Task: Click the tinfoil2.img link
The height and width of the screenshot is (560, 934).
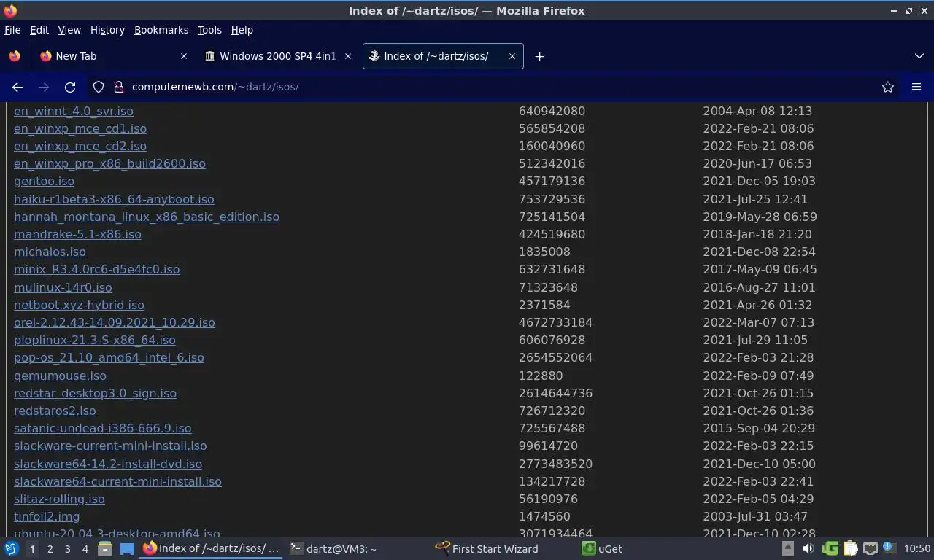Action: click(x=47, y=517)
